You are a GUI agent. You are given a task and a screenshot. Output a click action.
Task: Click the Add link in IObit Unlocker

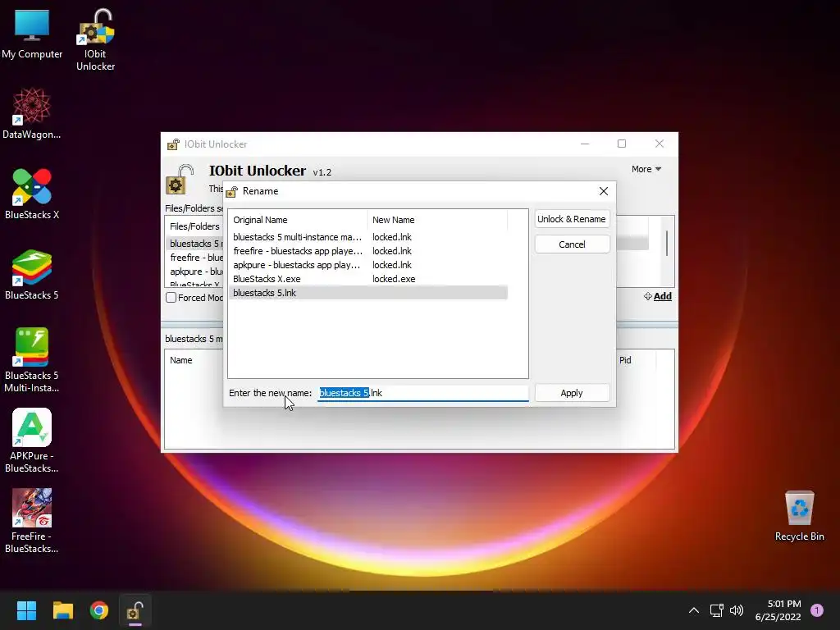tap(658, 296)
